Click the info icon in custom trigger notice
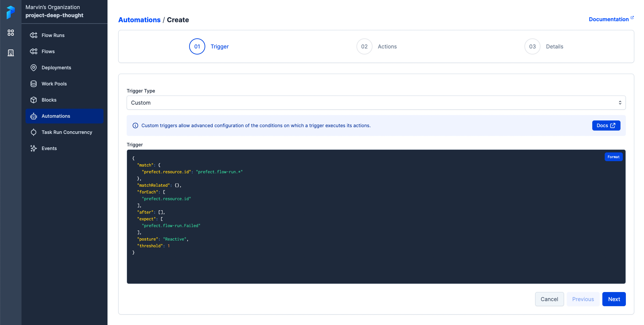644x325 pixels. 135,125
